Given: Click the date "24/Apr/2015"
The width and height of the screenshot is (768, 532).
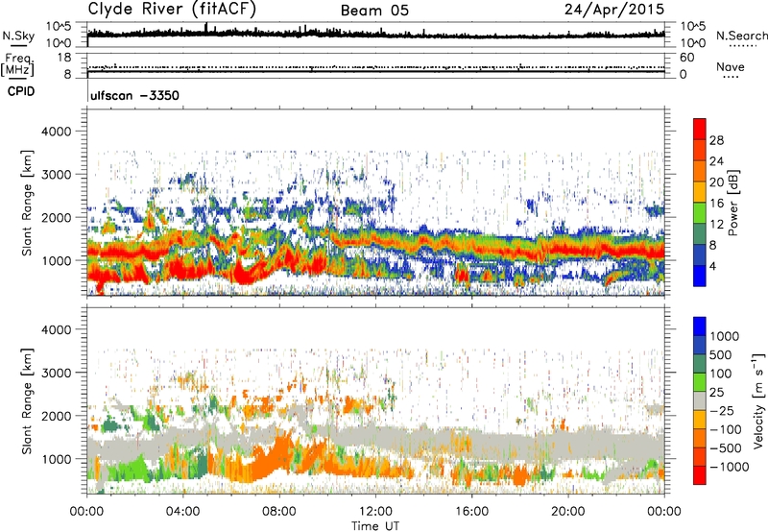Looking at the screenshot, I should click(x=614, y=10).
